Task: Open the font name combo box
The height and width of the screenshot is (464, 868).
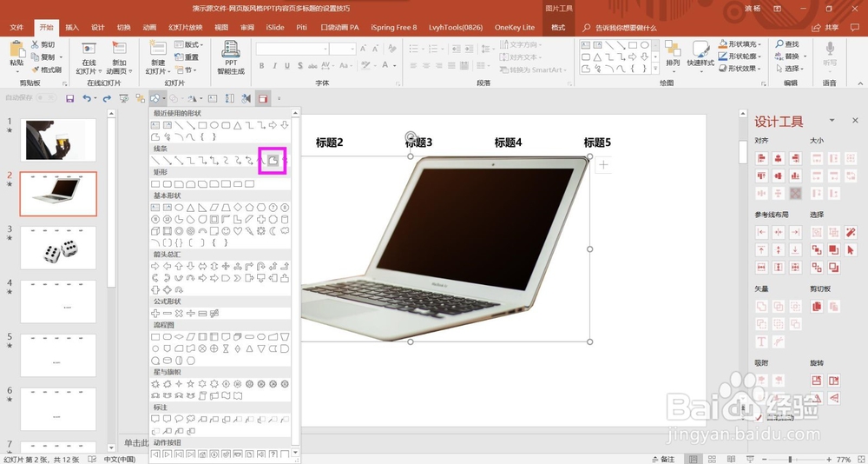Action: [x=291, y=49]
